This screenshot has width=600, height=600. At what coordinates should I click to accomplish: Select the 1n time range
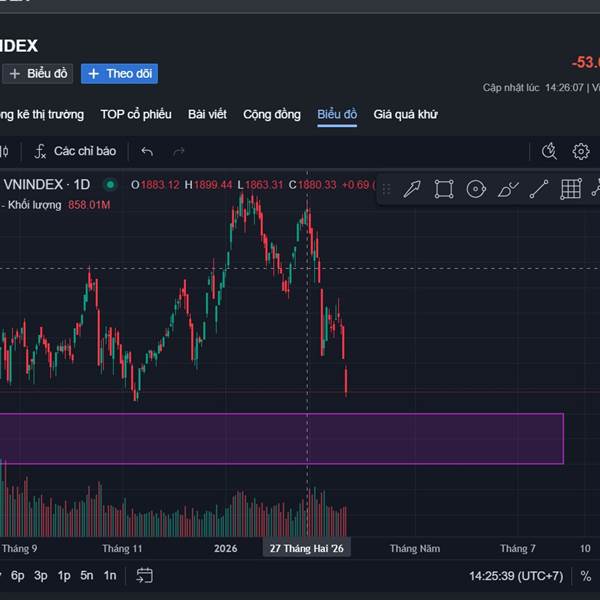(x=110, y=575)
